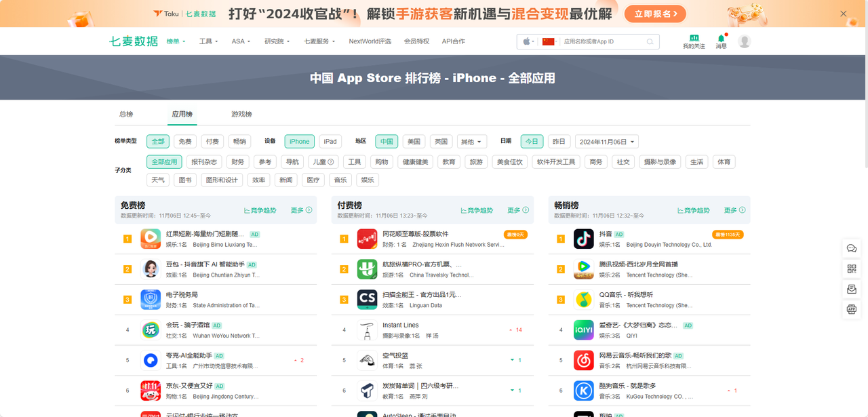Expand the 榜单 navigation menu
The image size is (868, 417).
point(176,41)
